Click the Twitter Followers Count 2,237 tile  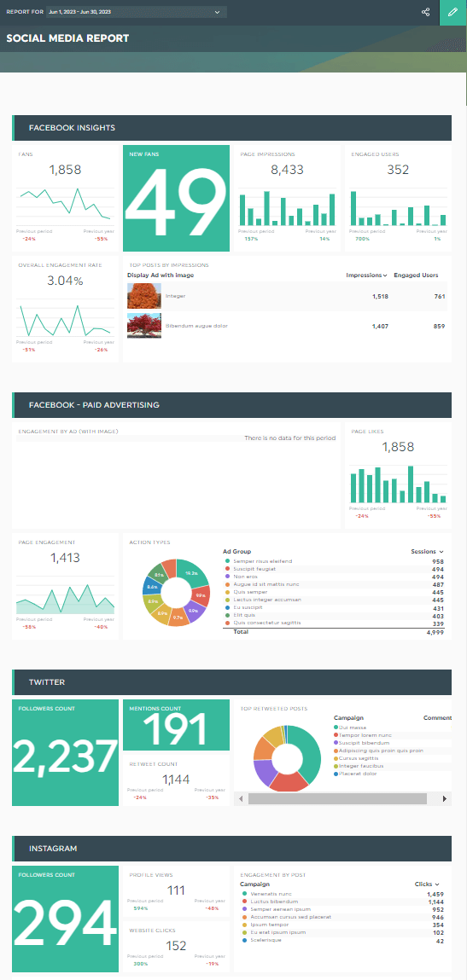[x=65, y=752]
